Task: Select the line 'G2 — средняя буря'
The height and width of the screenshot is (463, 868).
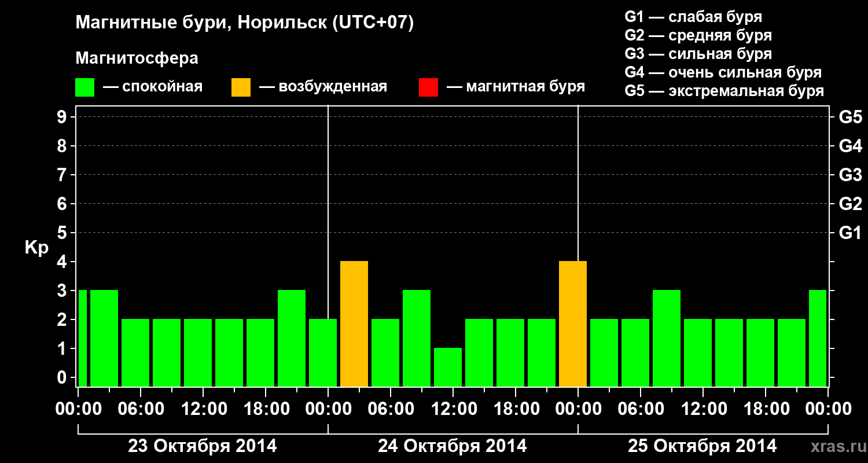Action: (698, 35)
